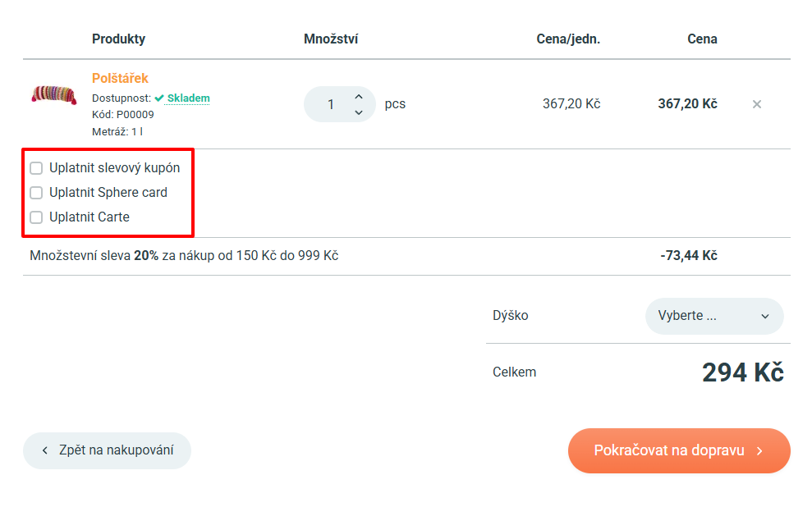812x507 pixels.
Task: Enable Uplatnit slevový kupón checkbox
Action: click(36, 168)
